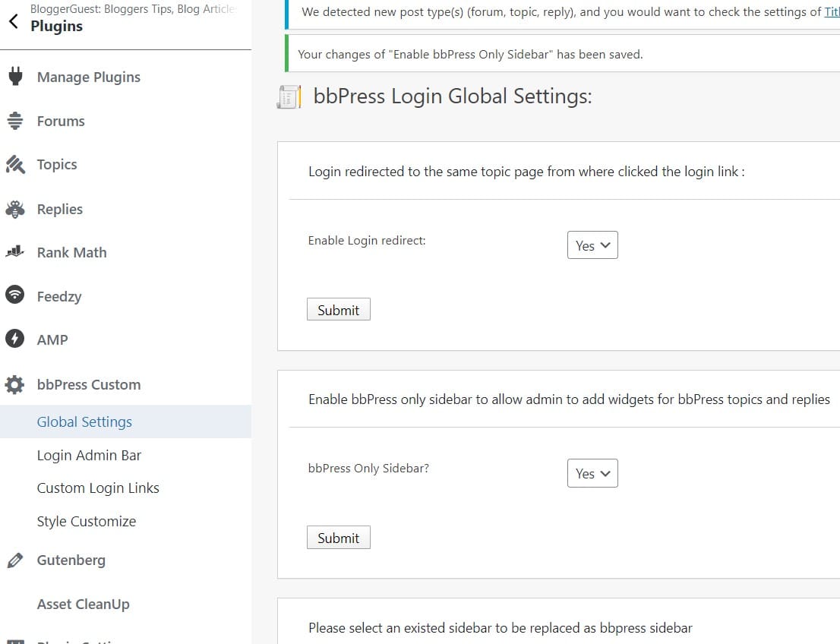Open the bbPress Only Sidebar dropdown

coord(592,473)
